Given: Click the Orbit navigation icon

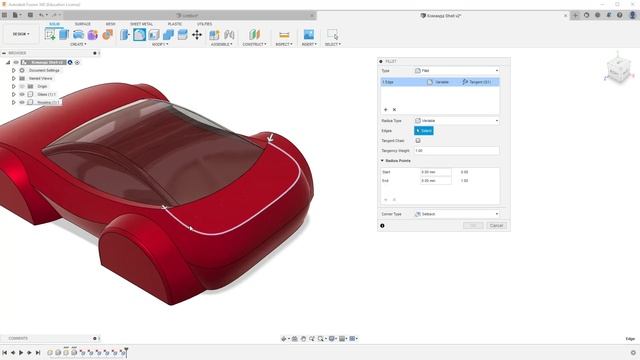Looking at the screenshot, I should pyautogui.click(x=284, y=338).
